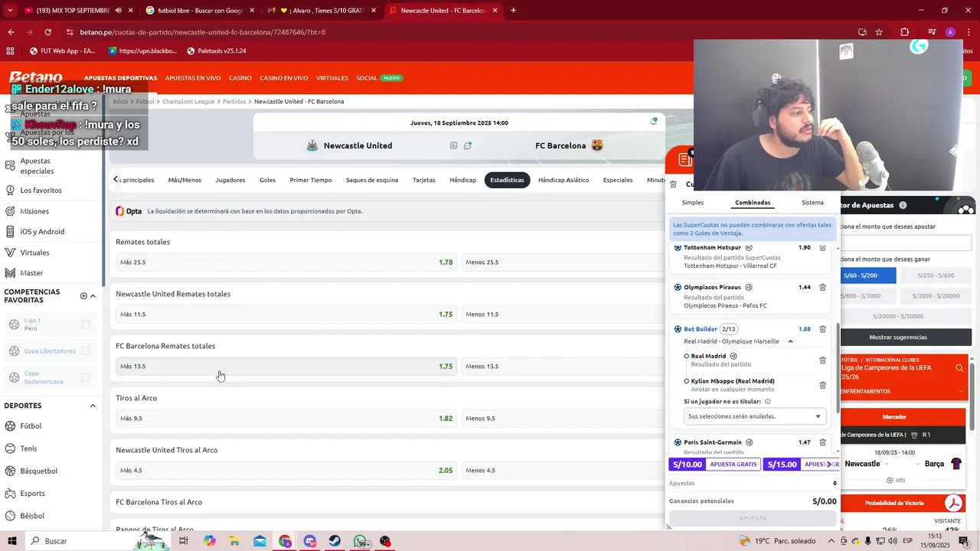This screenshot has height=551, width=980.
Task: Collapse Real Madrid - Olympique Marseille Bet Builder
Action: (790, 341)
